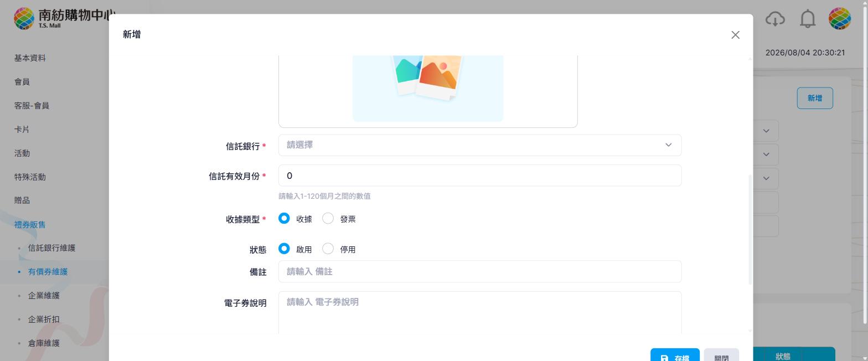Expand the 禮券販售 sidebar section
The width and height of the screenshot is (868, 361).
[x=30, y=224]
